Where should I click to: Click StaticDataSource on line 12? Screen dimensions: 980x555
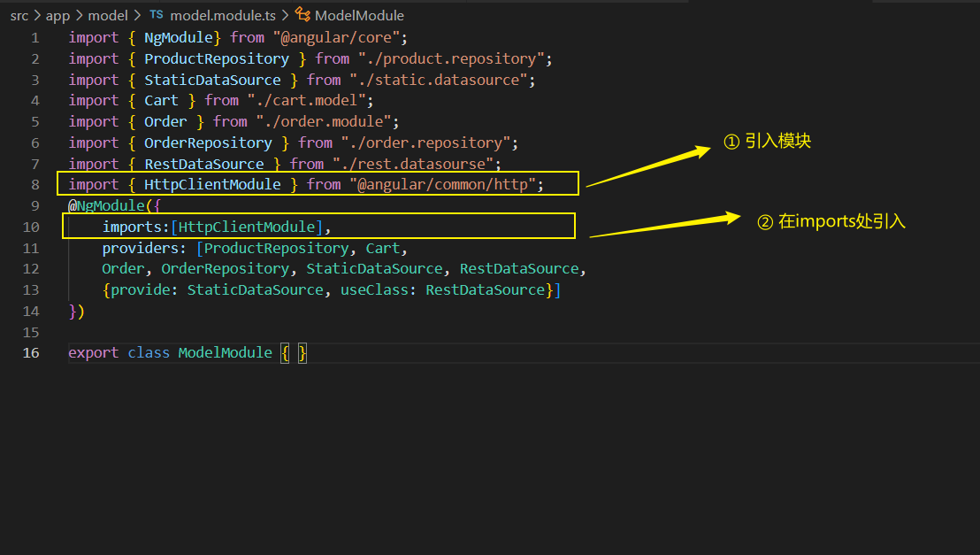pyautogui.click(x=374, y=269)
